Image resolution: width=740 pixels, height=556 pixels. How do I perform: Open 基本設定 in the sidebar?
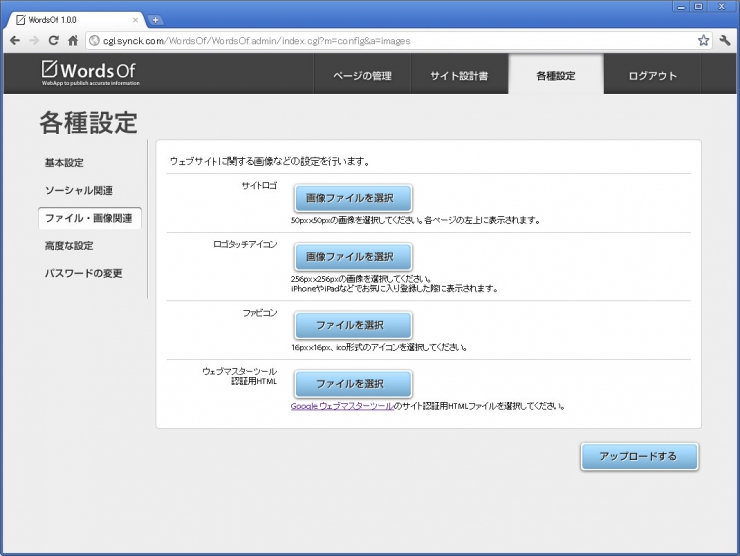pos(64,163)
